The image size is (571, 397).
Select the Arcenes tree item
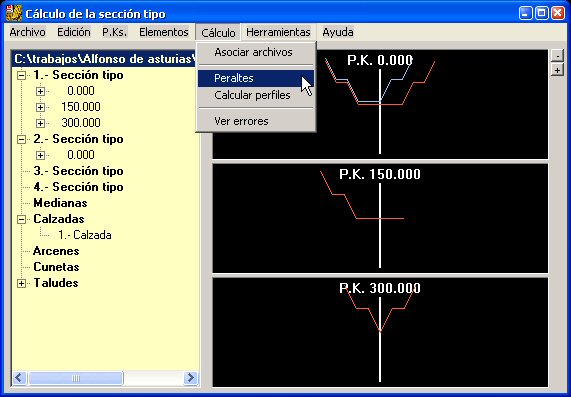[56, 251]
